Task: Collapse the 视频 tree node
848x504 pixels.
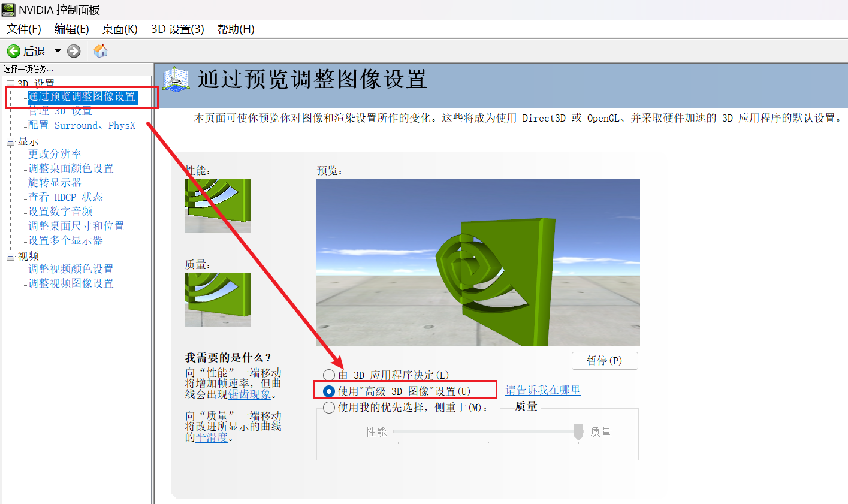Action: [x=10, y=256]
